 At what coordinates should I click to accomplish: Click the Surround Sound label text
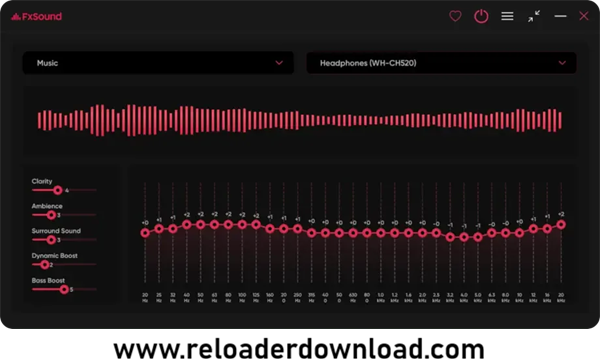pyautogui.click(x=56, y=231)
